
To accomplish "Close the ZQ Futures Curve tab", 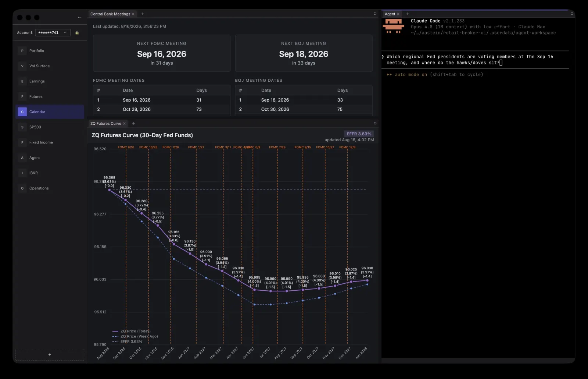I will (x=124, y=124).
